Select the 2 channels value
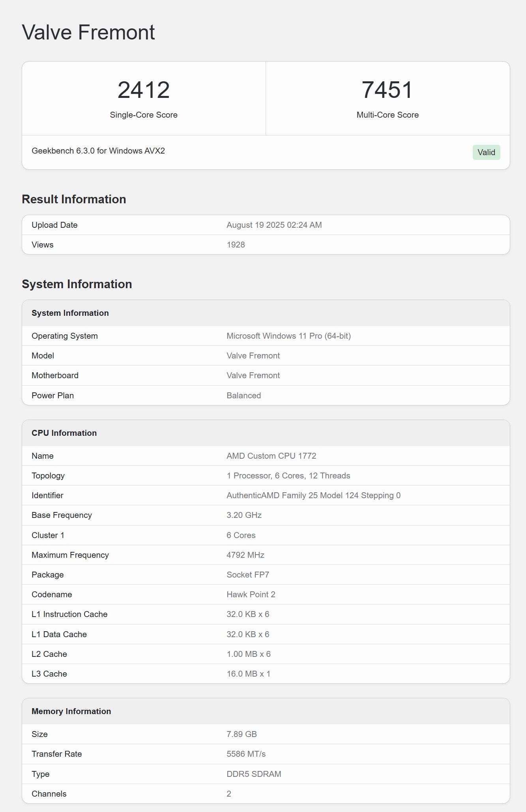 pyautogui.click(x=229, y=794)
